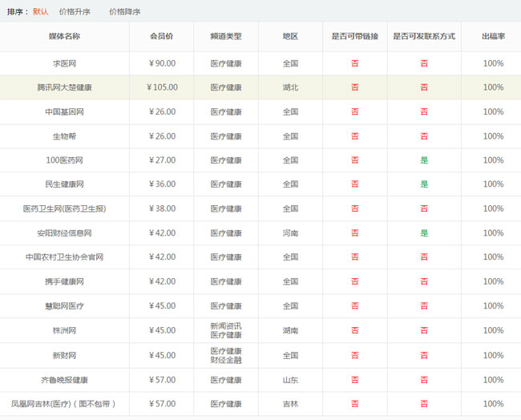Select 中国基因网 in the media list
Image resolution: width=521 pixels, height=420 pixels.
click(64, 112)
